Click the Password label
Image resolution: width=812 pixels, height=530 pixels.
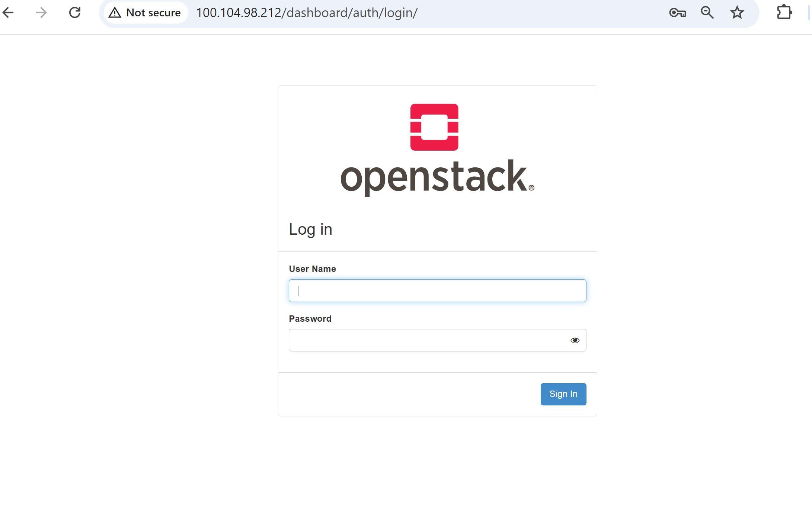[310, 318]
